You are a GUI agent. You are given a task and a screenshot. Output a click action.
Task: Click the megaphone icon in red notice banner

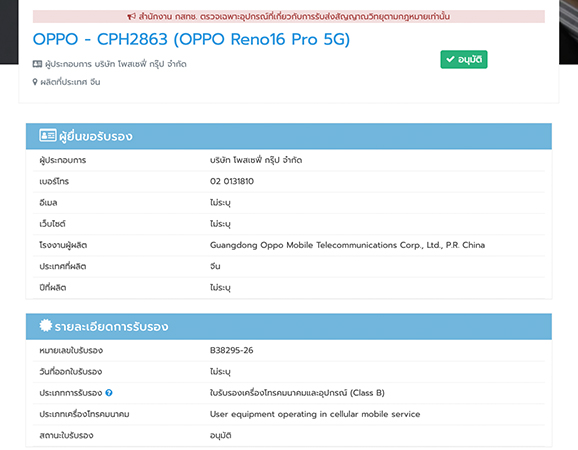point(131,17)
